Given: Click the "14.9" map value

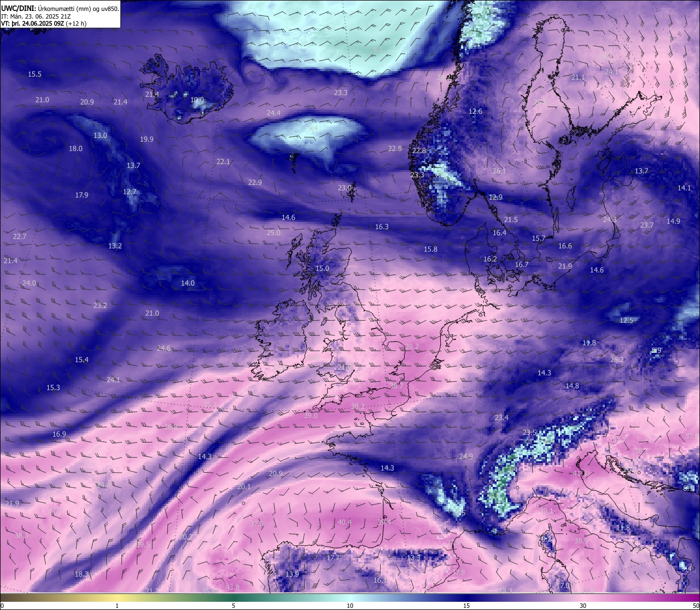Looking at the screenshot, I should click(x=673, y=221).
